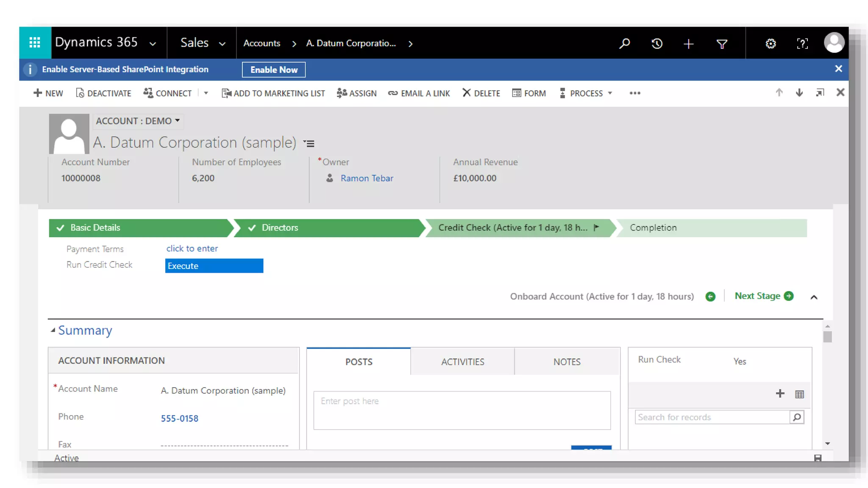Click the search magnifier in top bar
The height and width of the screenshot is (488, 868).
pos(624,43)
